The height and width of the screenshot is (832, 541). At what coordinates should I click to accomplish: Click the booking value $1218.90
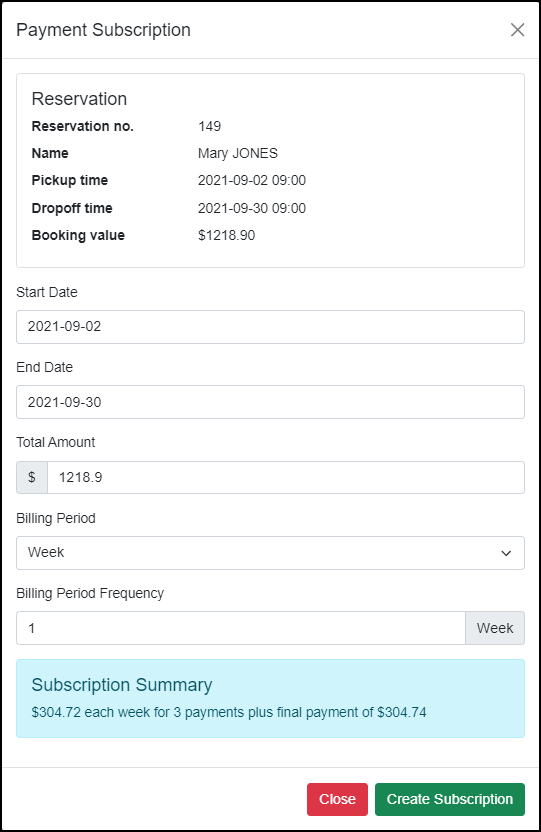(226, 235)
